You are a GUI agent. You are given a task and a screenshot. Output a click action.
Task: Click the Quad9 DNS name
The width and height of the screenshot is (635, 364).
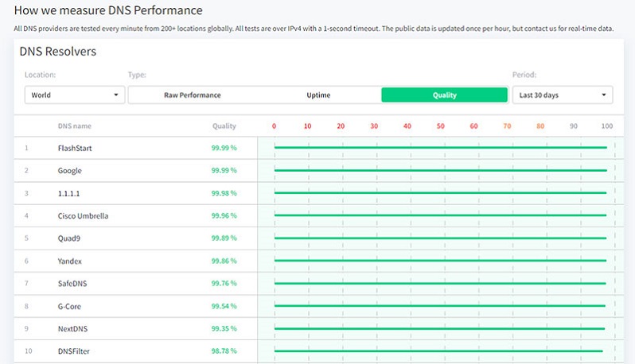click(69, 238)
